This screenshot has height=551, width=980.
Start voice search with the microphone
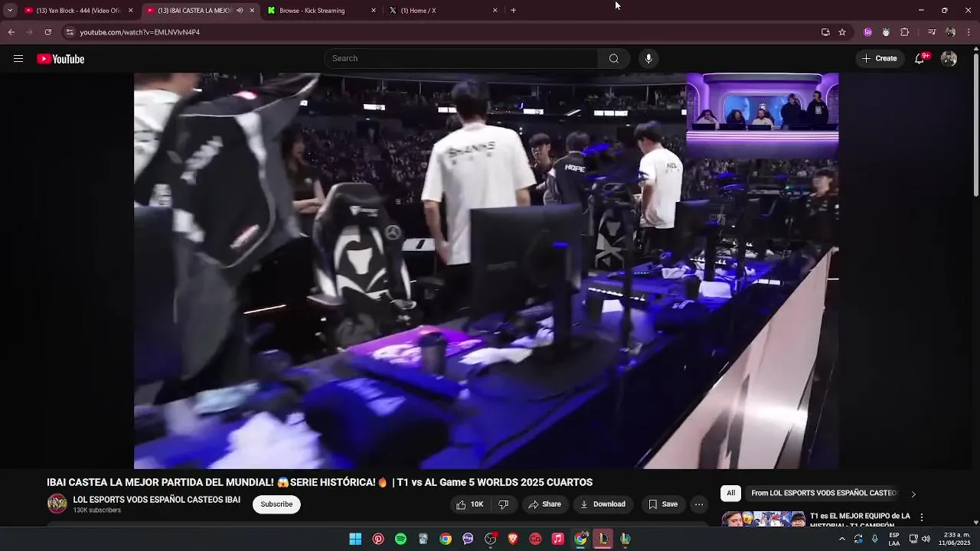(648, 59)
